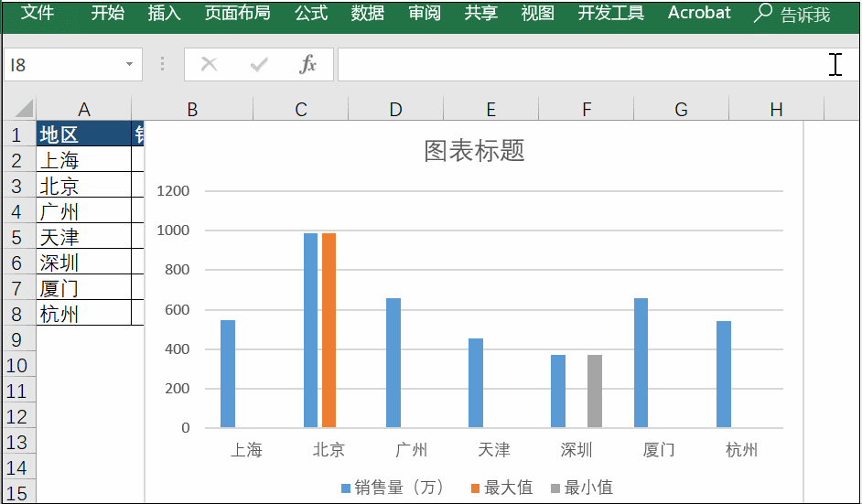Select column G header
Image resolution: width=862 pixels, height=504 pixels.
[x=681, y=110]
